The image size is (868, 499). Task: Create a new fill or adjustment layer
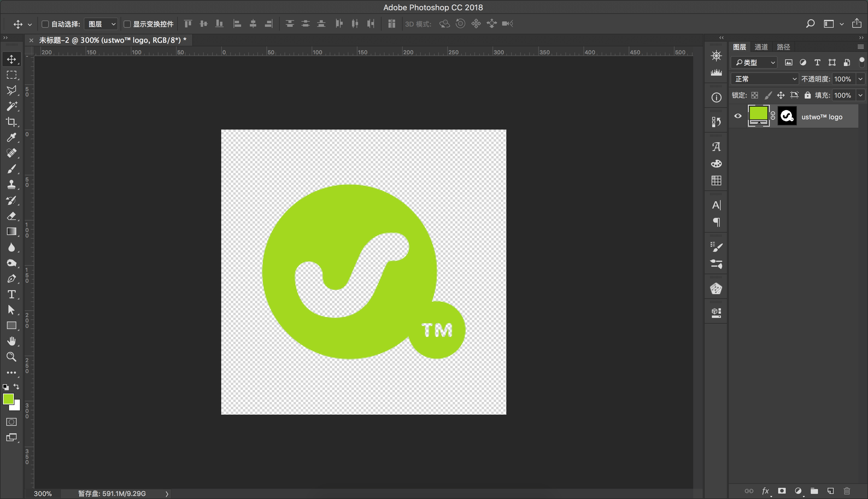click(798, 491)
